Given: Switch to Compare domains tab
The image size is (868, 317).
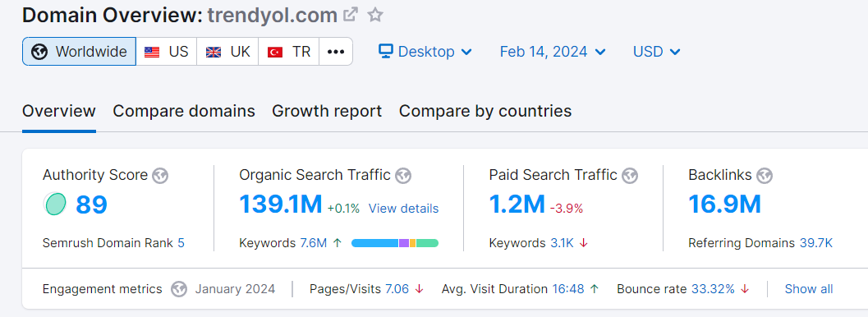Looking at the screenshot, I should tap(184, 111).
